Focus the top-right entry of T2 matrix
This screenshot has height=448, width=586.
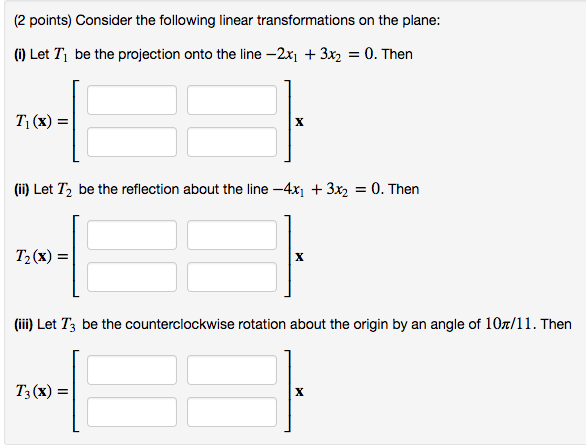(x=232, y=235)
